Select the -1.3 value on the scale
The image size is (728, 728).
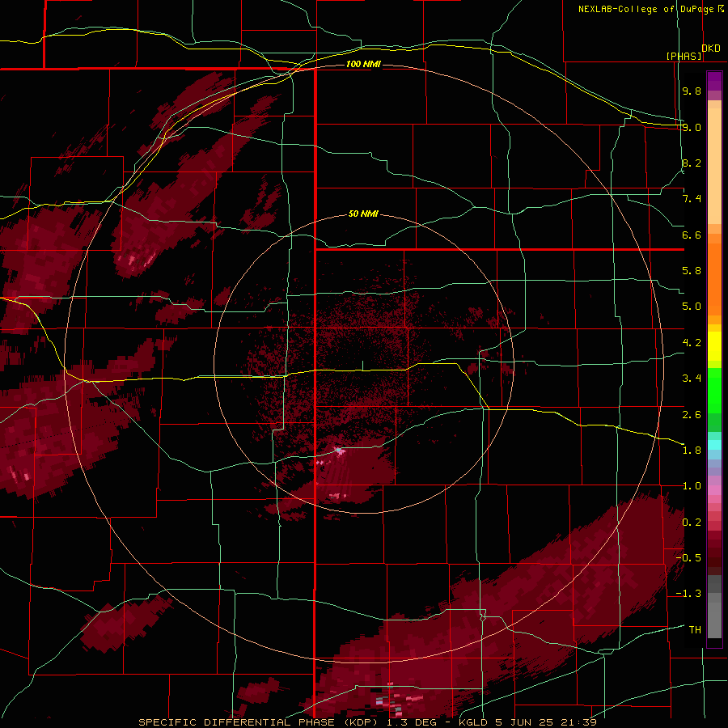688,594
